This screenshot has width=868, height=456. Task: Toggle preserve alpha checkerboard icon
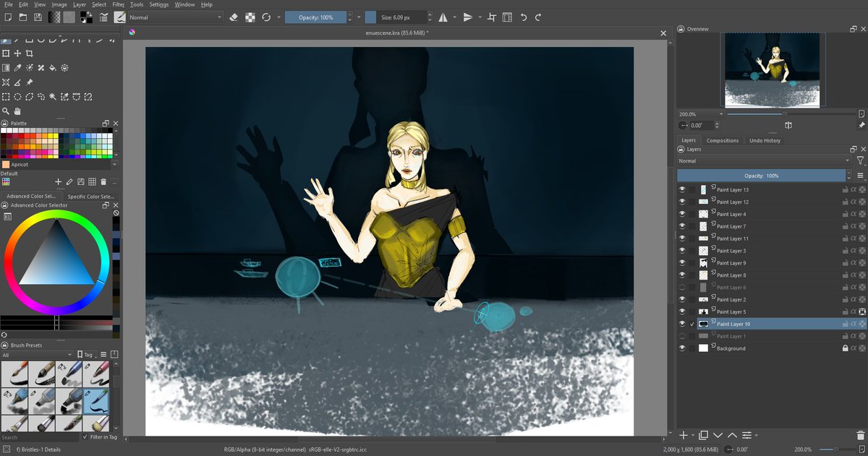(250, 17)
